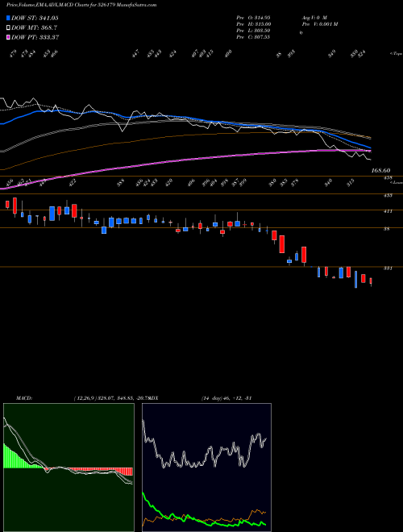Open the green MACD chart panel
The height and width of the screenshot is (532, 403).
click(x=69, y=468)
